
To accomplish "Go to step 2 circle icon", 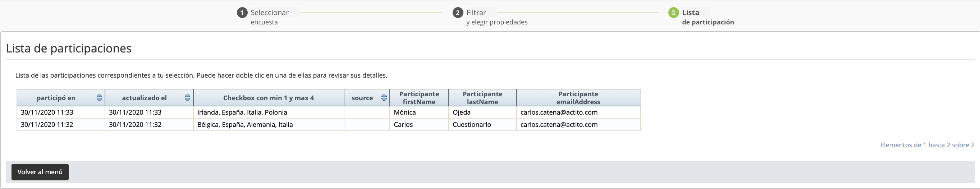I will pos(458,13).
